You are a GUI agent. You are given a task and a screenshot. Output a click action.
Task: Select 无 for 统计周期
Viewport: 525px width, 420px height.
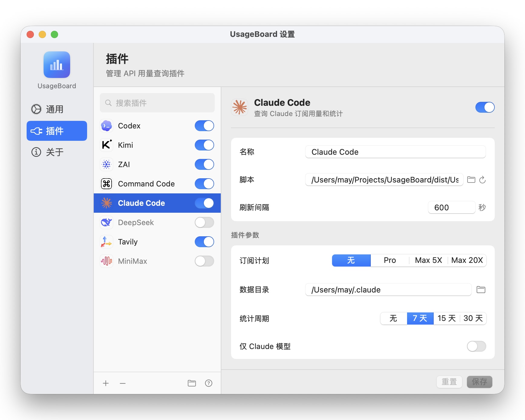393,318
